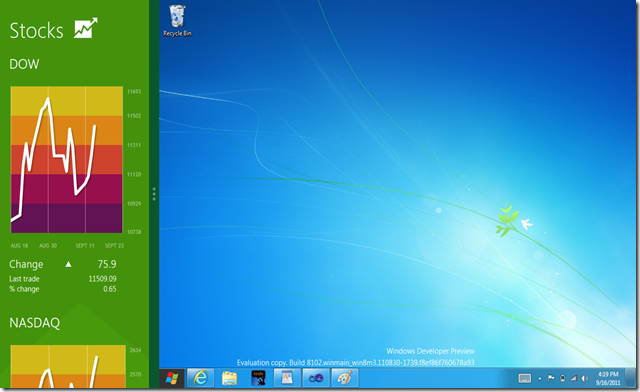This screenshot has width=640, height=392.
Task: Click the 'Last trade' label
Action: (24, 279)
